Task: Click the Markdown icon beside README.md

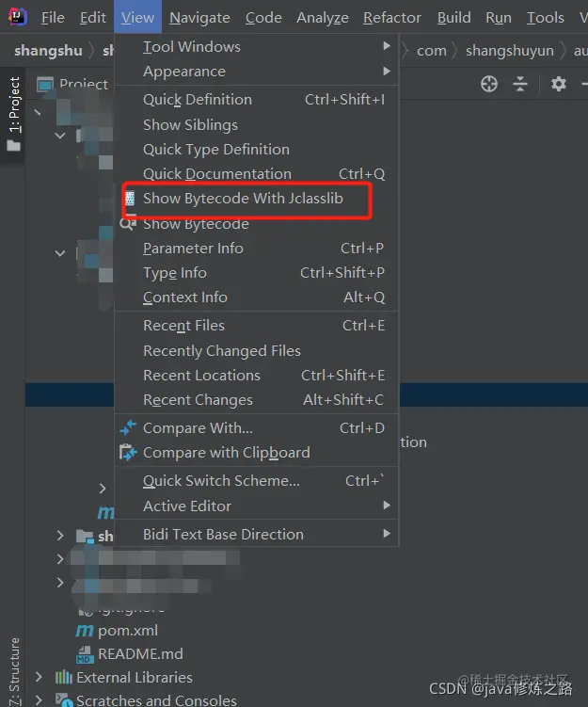Action: pyautogui.click(x=85, y=654)
